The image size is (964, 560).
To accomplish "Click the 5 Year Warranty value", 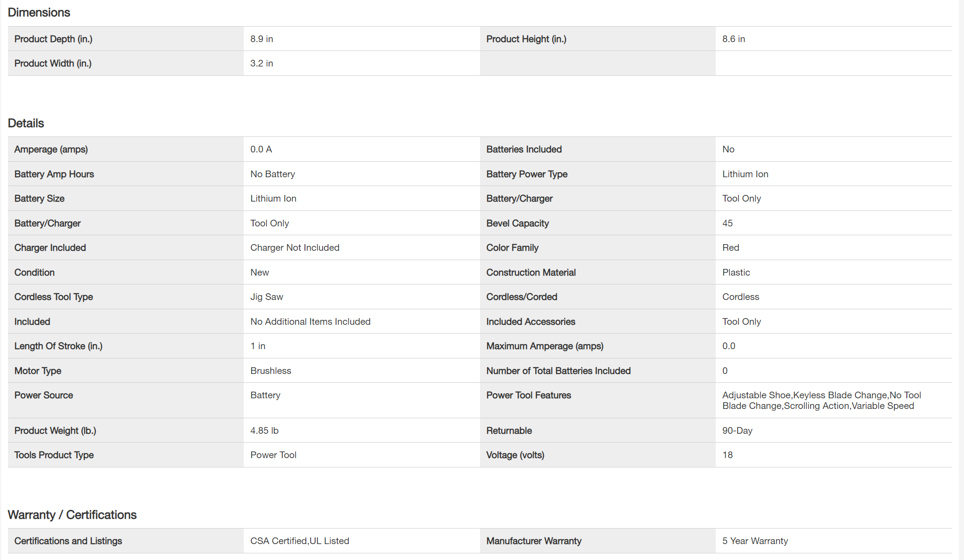I will click(755, 541).
